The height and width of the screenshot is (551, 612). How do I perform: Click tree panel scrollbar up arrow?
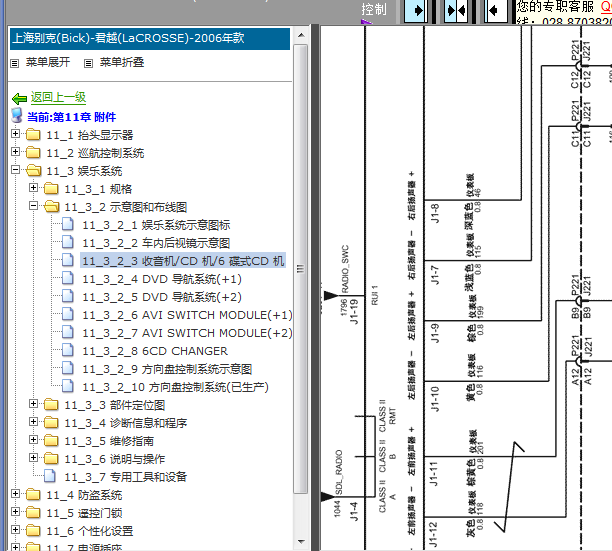pos(301,35)
